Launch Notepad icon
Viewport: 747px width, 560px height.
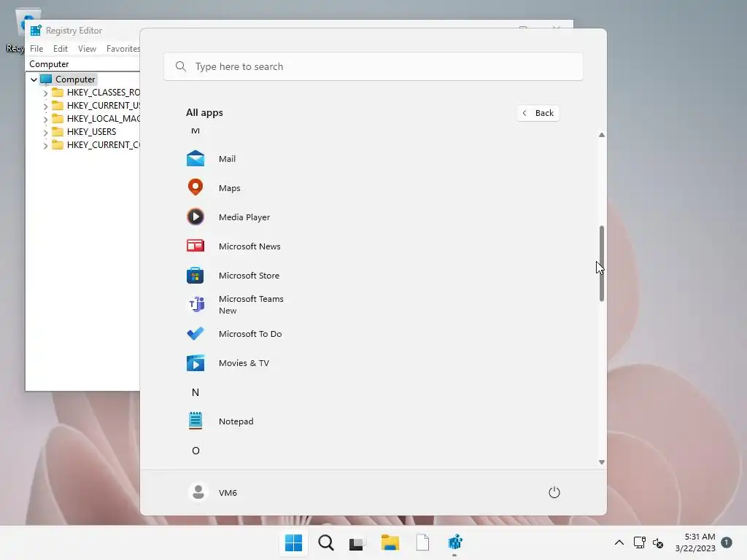pyautogui.click(x=196, y=421)
